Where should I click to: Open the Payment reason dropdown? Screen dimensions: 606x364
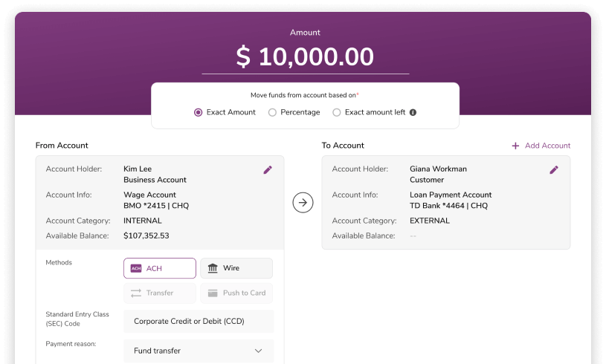click(199, 351)
